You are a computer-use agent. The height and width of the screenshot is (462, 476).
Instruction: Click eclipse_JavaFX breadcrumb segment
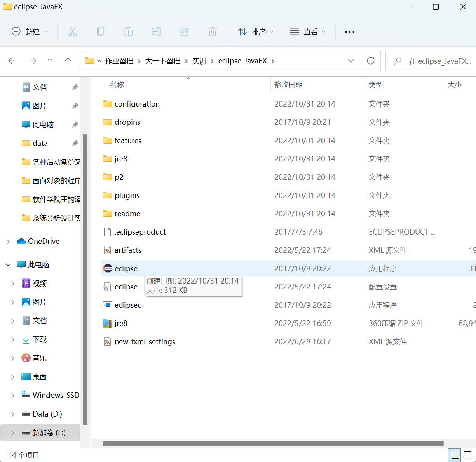click(243, 61)
